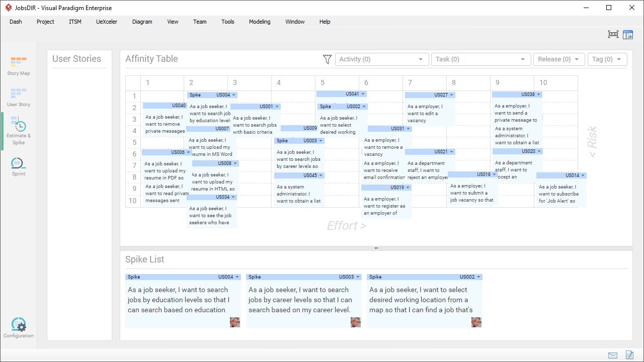644x362 pixels.
Task: Expand dropdown arrow on US019 card
Action: [408, 188]
